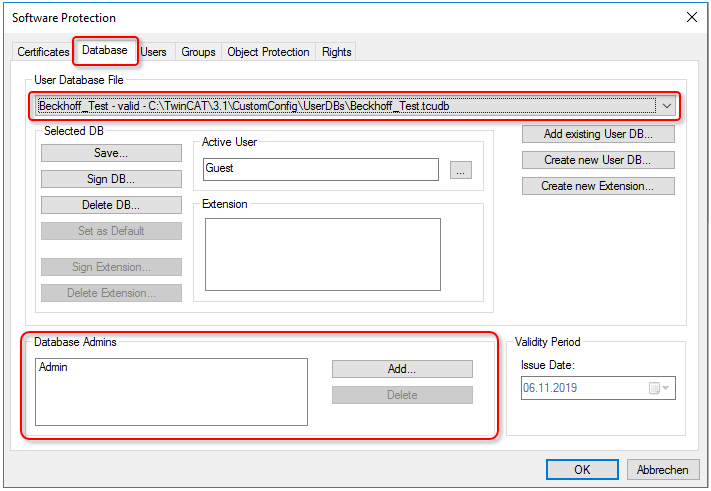This screenshot has height=491, width=711.
Task: Click the Set as Default button
Action: point(111,230)
